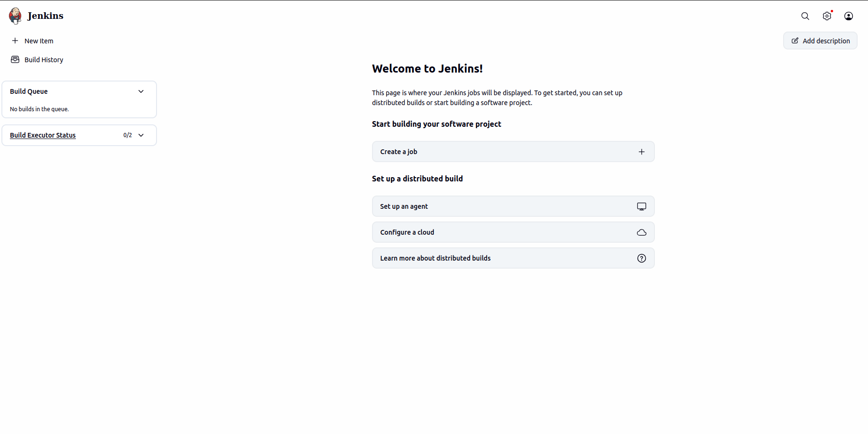Collapse the Build Queue panel
This screenshot has height=434, width=868.
(x=141, y=91)
